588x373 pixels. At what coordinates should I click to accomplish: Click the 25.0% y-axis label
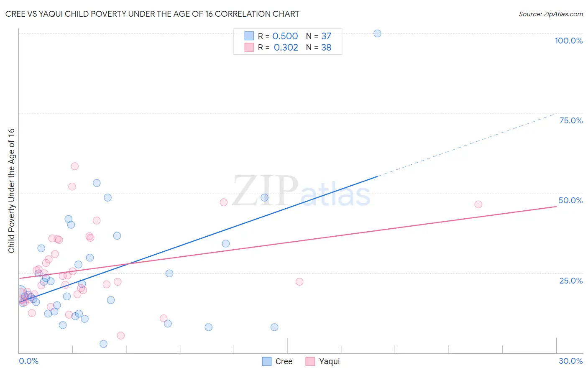[x=571, y=281]
